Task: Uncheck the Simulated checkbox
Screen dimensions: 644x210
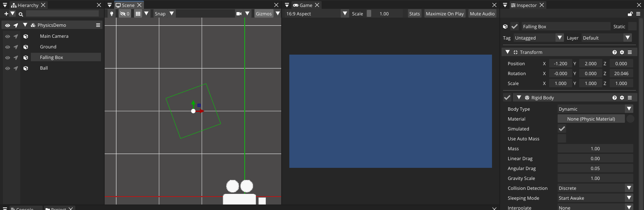Action: coord(562,129)
